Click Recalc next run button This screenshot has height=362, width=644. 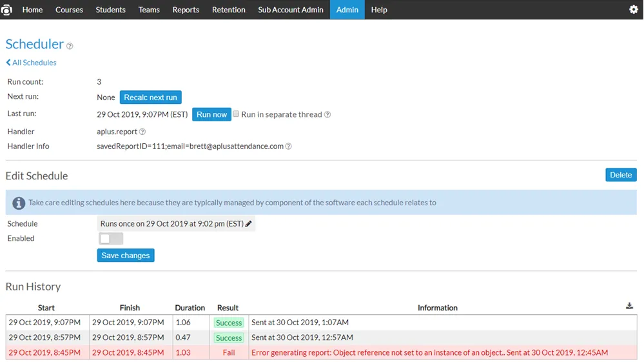[151, 97]
